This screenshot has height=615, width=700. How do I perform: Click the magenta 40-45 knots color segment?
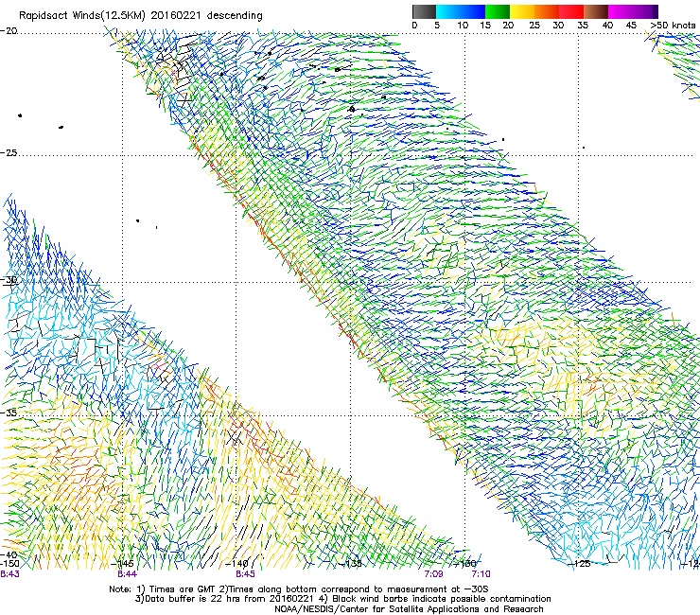(621, 11)
